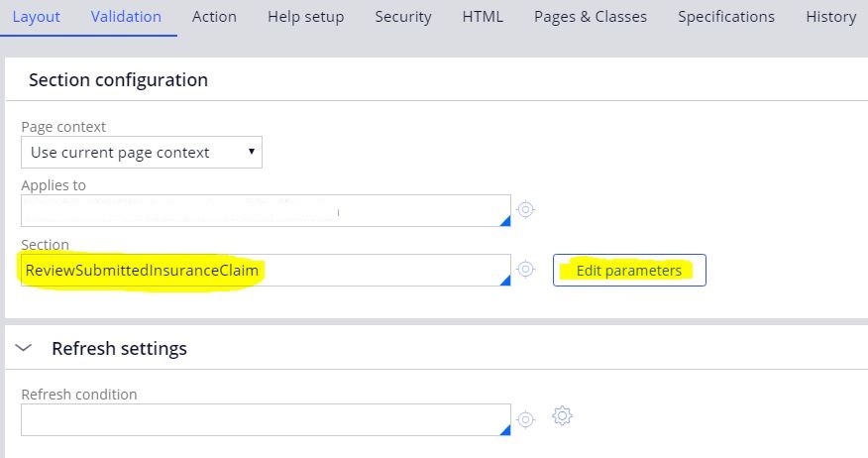Viewport: 868px width, 458px height.
Task: Switch to the Validation tab
Action: [126, 17]
